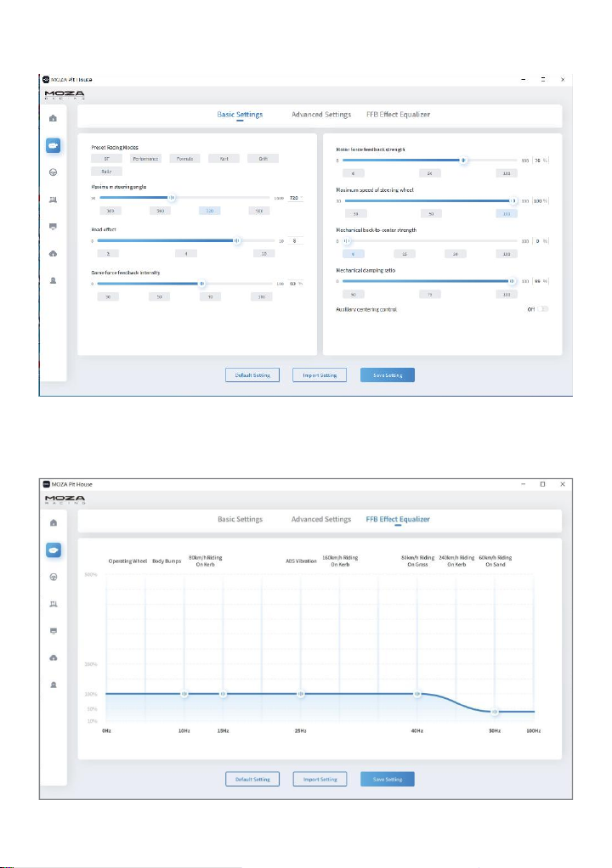This screenshot has height=868, width=612.
Task: Open Basic Settings tab in the lower window
Action: tap(240, 519)
